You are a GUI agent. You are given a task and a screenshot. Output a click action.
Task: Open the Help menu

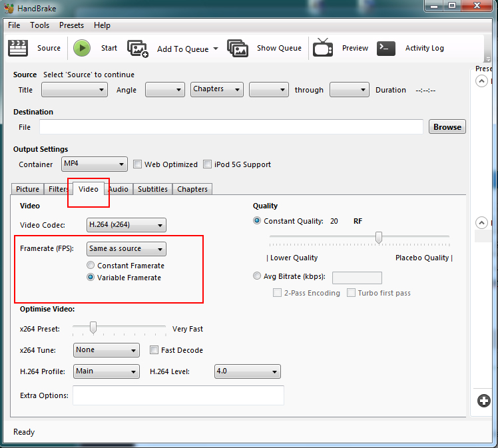(x=102, y=25)
